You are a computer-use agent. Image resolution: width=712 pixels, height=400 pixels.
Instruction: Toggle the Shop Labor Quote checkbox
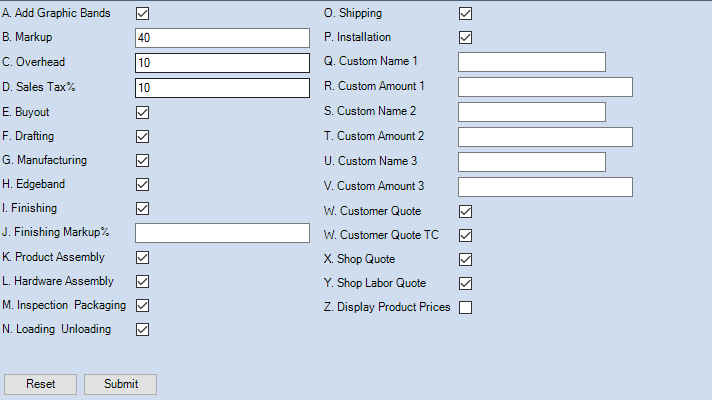[x=465, y=283]
